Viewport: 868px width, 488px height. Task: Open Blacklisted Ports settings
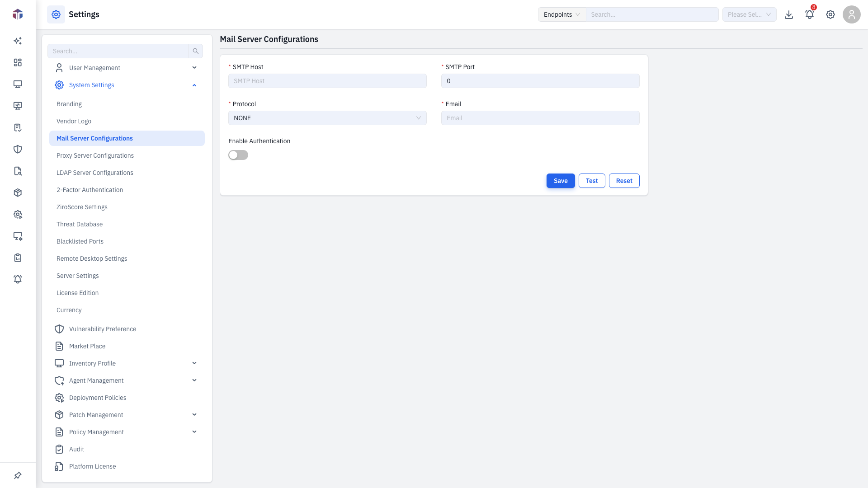127,241
